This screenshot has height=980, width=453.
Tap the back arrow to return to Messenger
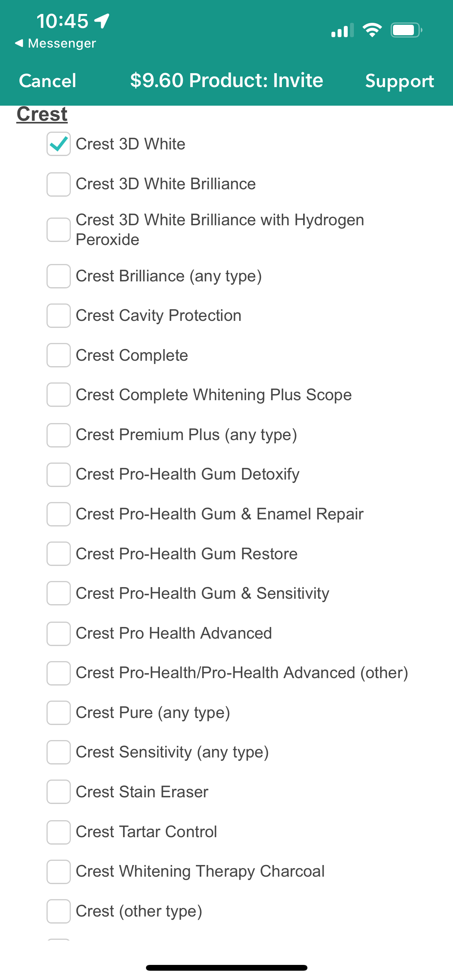click(x=55, y=43)
